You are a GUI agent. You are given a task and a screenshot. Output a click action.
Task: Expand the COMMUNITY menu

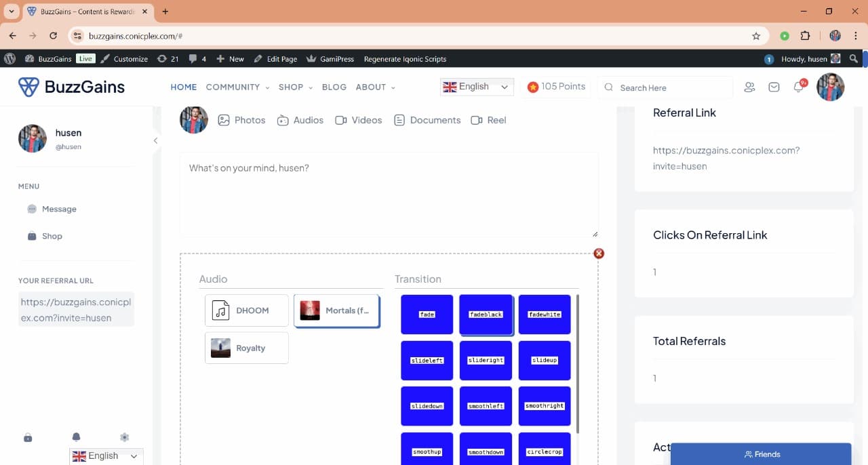coord(237,87)
